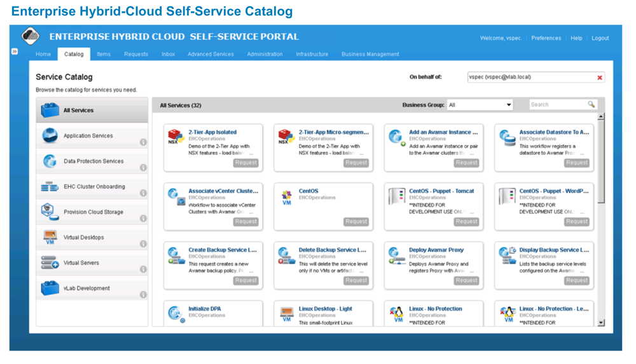Show info for Virtual Servers category
The image size is (636, 364).
tap(143, 269)
